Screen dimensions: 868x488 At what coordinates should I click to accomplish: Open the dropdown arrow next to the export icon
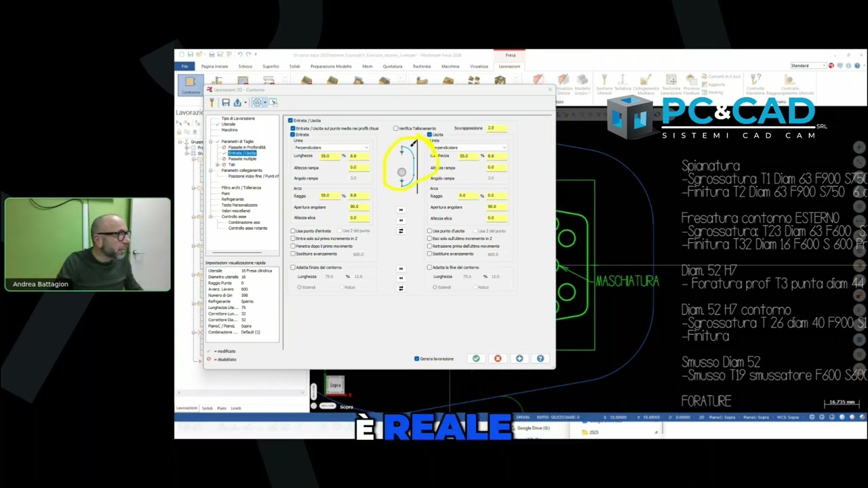[245, 103]
